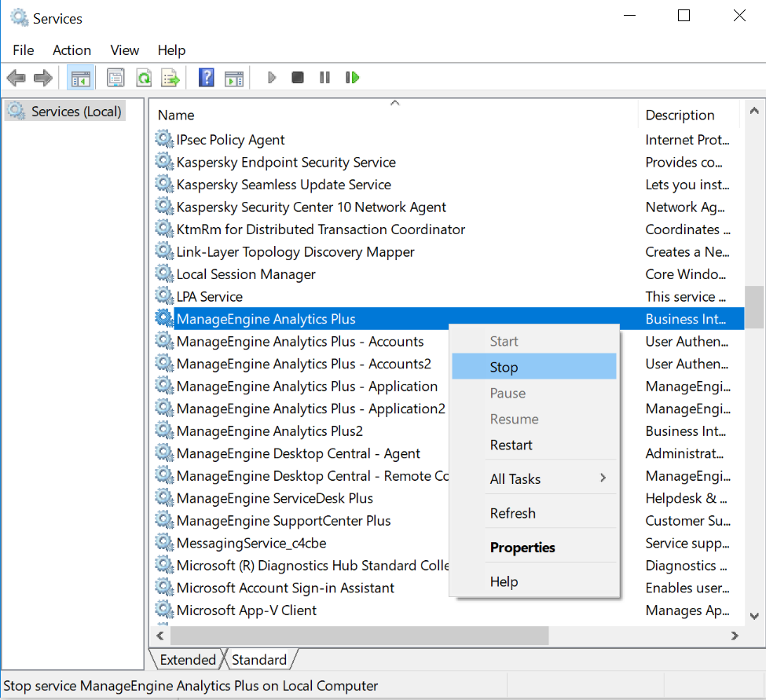
Task: Select Services (Local) in the tree
Action: [x=75, y=112]
